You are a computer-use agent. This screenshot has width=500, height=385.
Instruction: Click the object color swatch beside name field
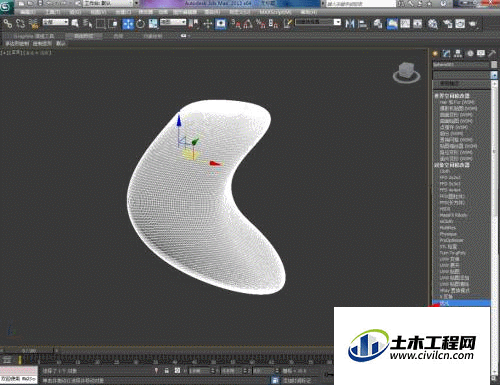point(494,65)
